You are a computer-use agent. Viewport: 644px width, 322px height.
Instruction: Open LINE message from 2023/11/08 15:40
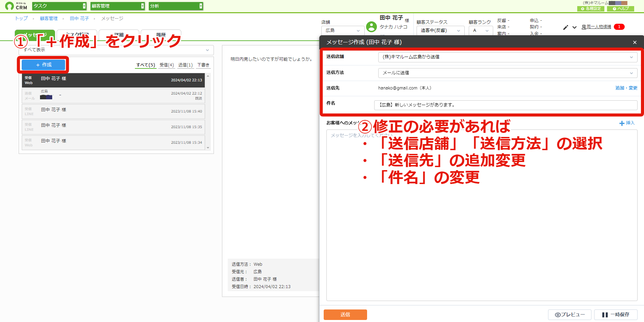pyautogui.click(x=114, y=112)
